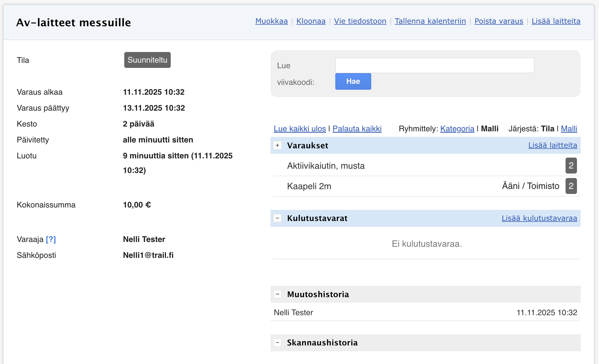This screenshot has width=599, height=364.
Task: Collapse the Kulutustavarat section
Action: (277, 218)
